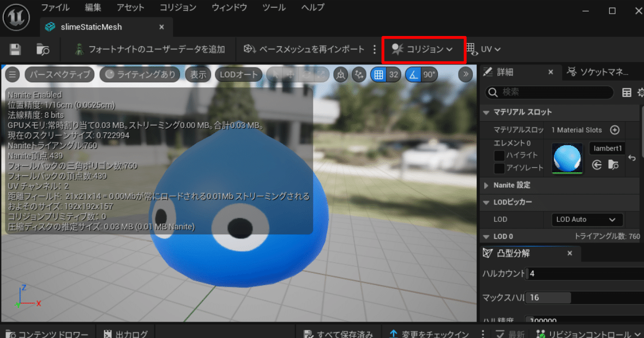Open the ライティングあり lighting mode dropdown
Viewport: 644px width, 338px height.
coord(140,74)
